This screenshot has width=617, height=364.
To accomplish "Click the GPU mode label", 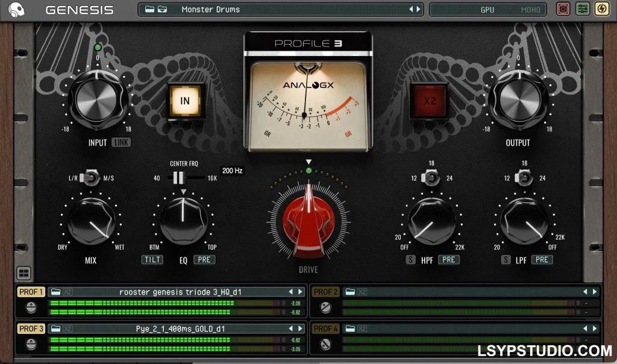I will pos(487,10).
